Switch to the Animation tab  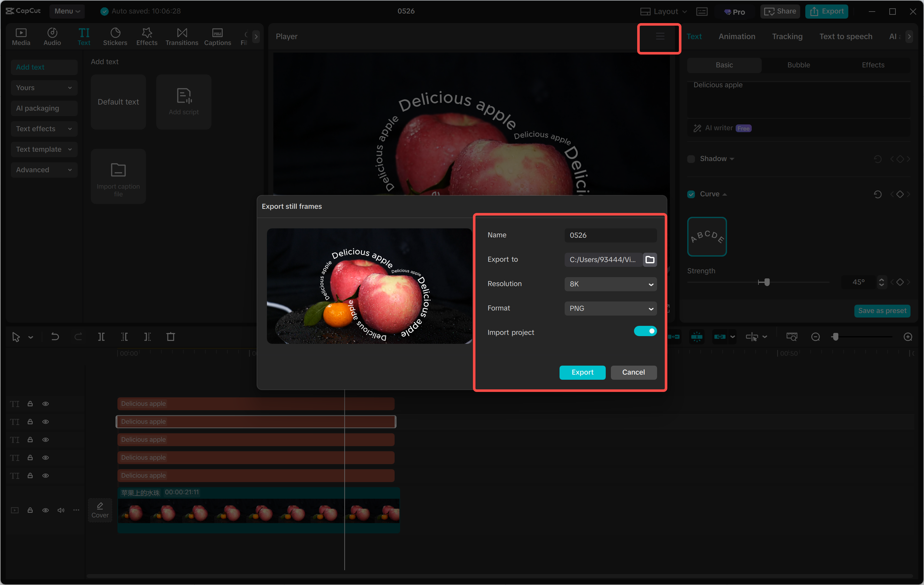tap(737, 37)
